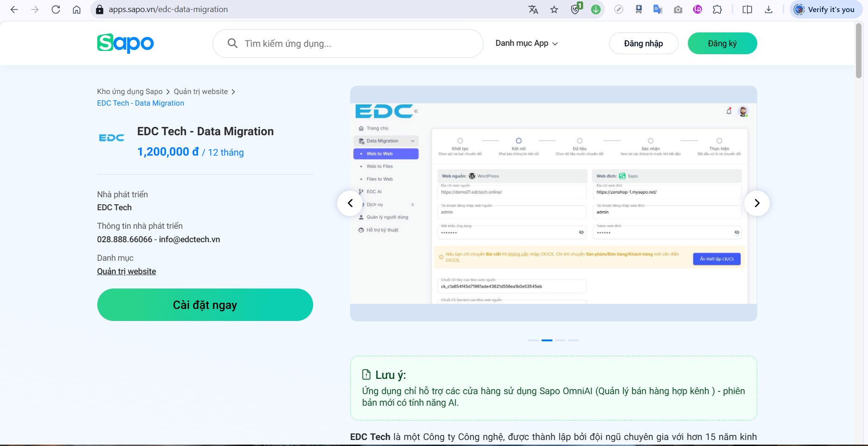Click the Verify it's you profile button
Screen dimensions: 868x446
coord(825,9)
